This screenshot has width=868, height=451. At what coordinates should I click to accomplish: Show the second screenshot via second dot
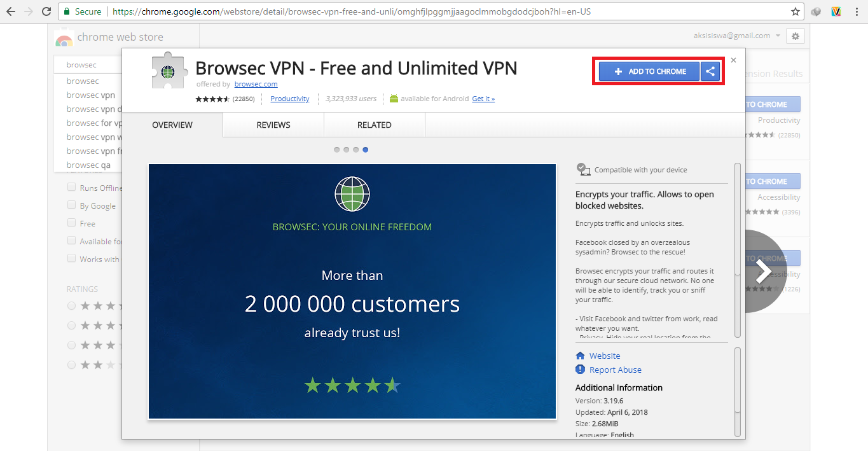[x=347, y=150]
